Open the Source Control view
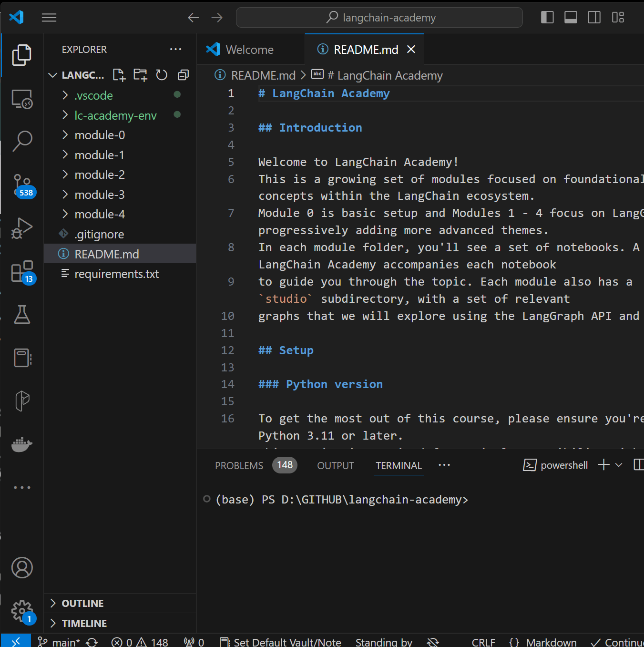 (22, 185)
